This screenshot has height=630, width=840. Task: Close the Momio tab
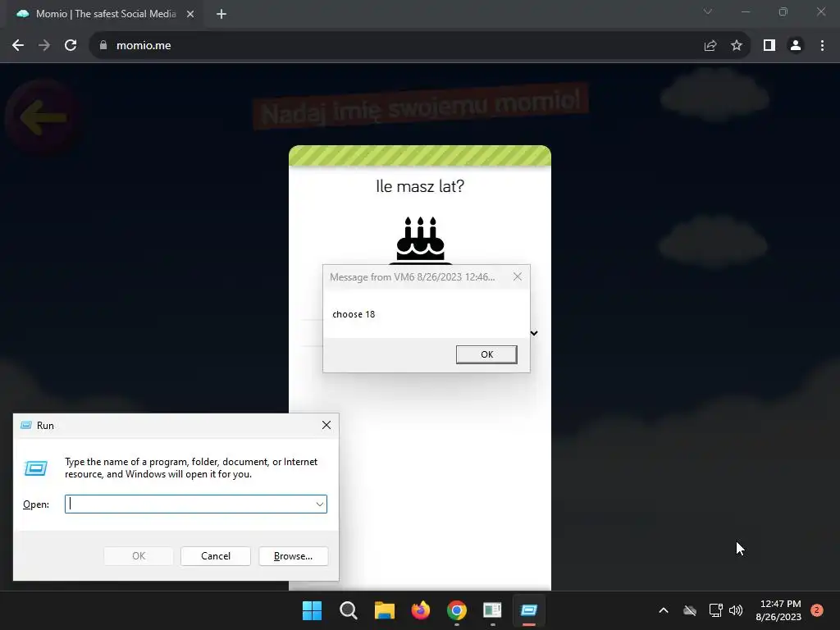point(190,14)
